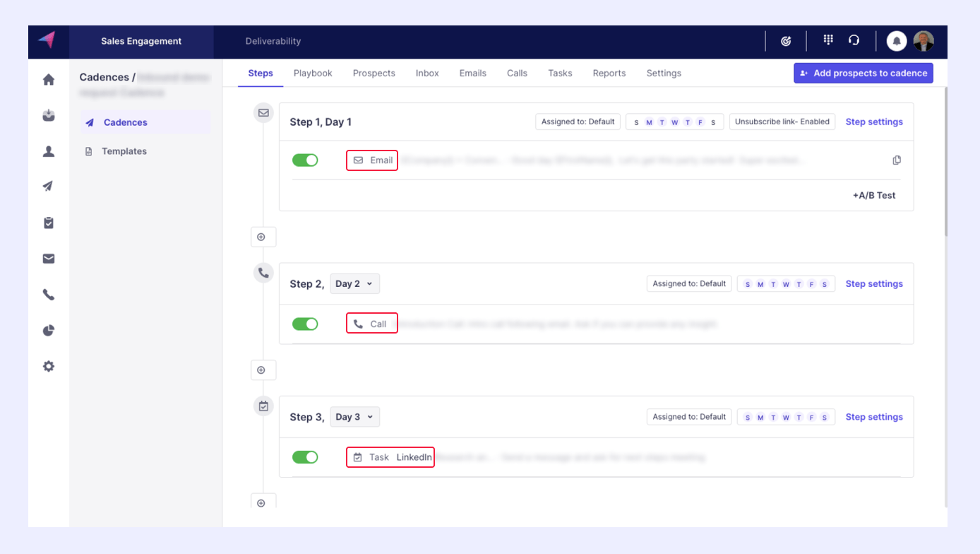Click the home icon in left sidebar
This screenshot has height=554, width=980.
(x=49, y=80)
